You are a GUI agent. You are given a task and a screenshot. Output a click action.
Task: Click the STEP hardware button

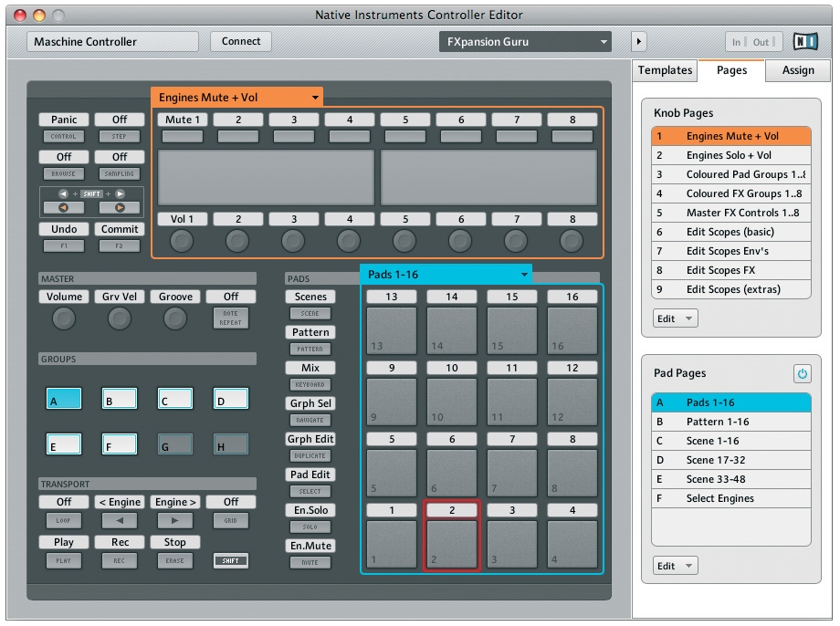[x=120, y=137]
